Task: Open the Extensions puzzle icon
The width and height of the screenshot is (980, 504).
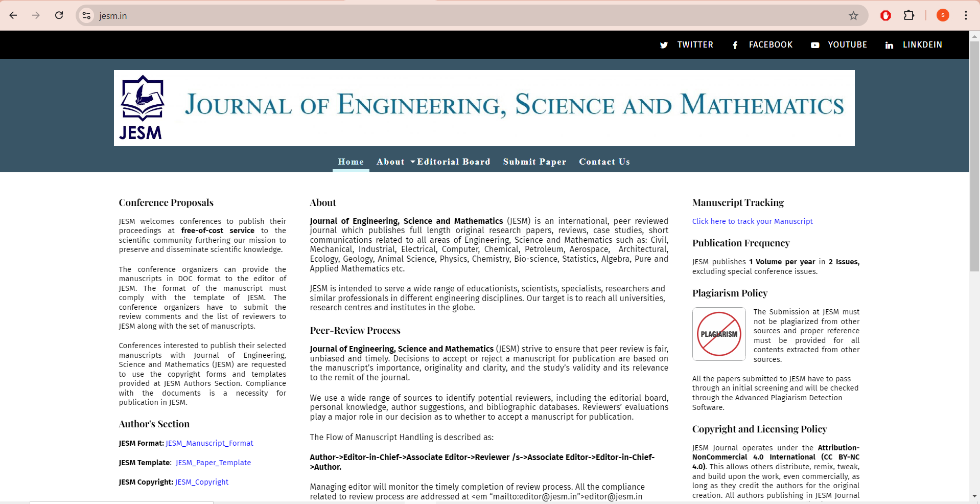Action: (909, 15)
